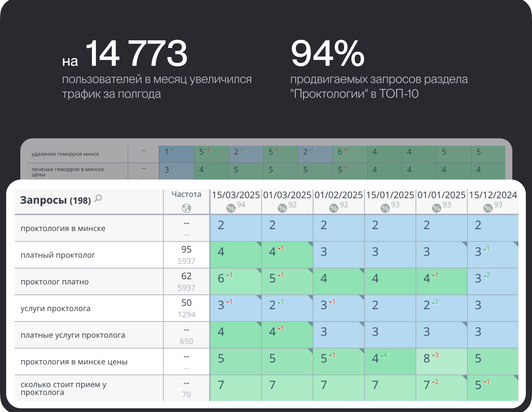Click position 6 of 'проктолог платно' on 15/03/2025
Screen dimensions: 532x412
click(x=236, y=282)
